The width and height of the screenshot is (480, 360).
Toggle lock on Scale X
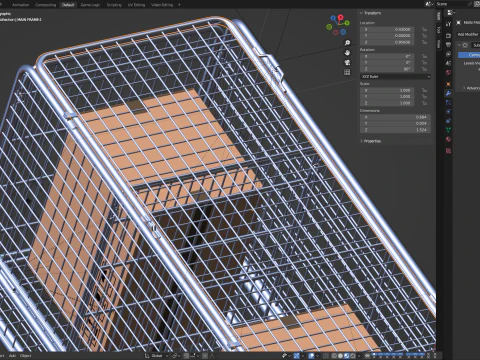coord(424,90)
